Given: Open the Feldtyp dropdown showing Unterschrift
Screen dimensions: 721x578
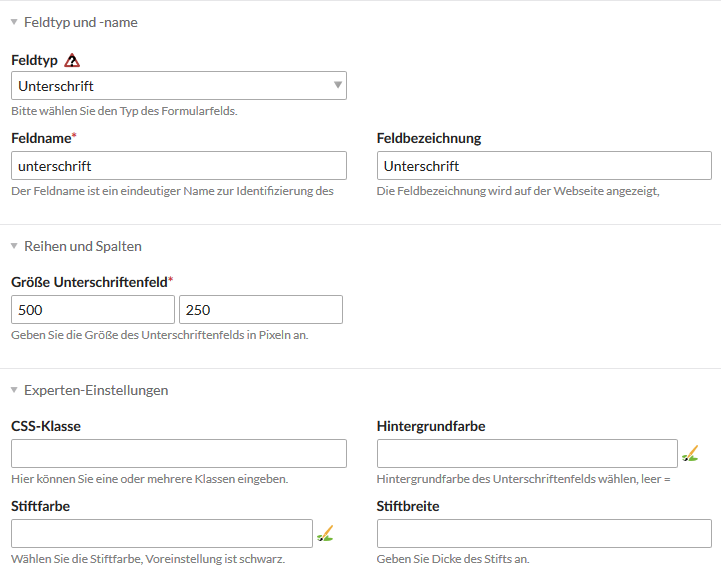Looking at the screenshot, I should tap(179, 86).
